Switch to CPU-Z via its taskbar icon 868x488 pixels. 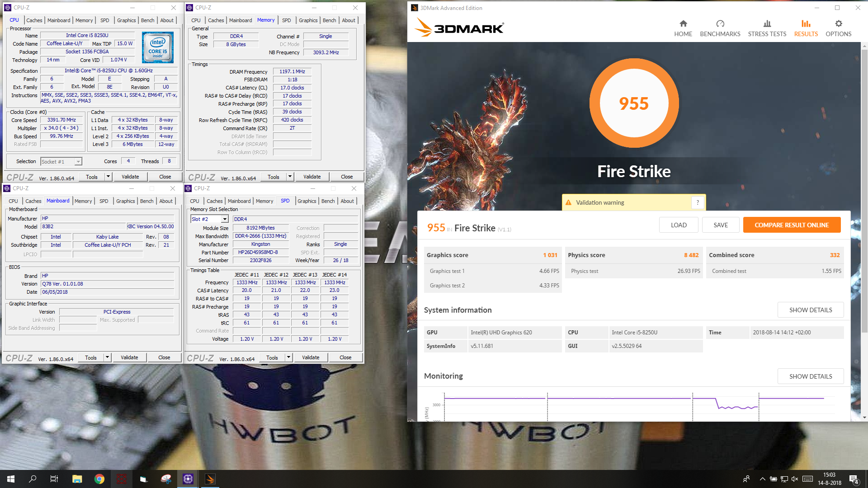click(x=188, y=479)
